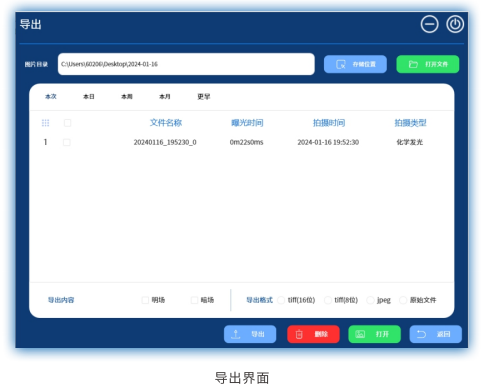Click the circular minus minimize icon

429,24
